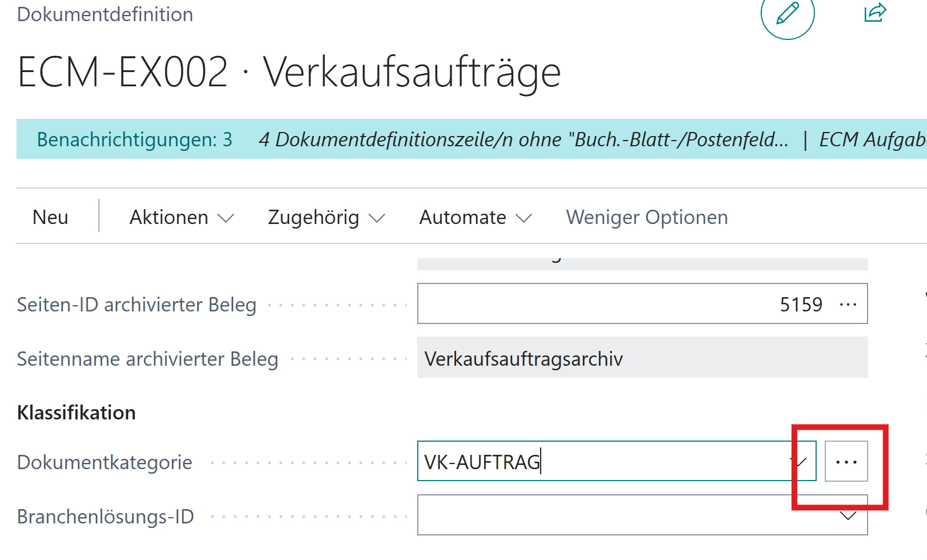Expand the Automate menu

tap(475, 218)
